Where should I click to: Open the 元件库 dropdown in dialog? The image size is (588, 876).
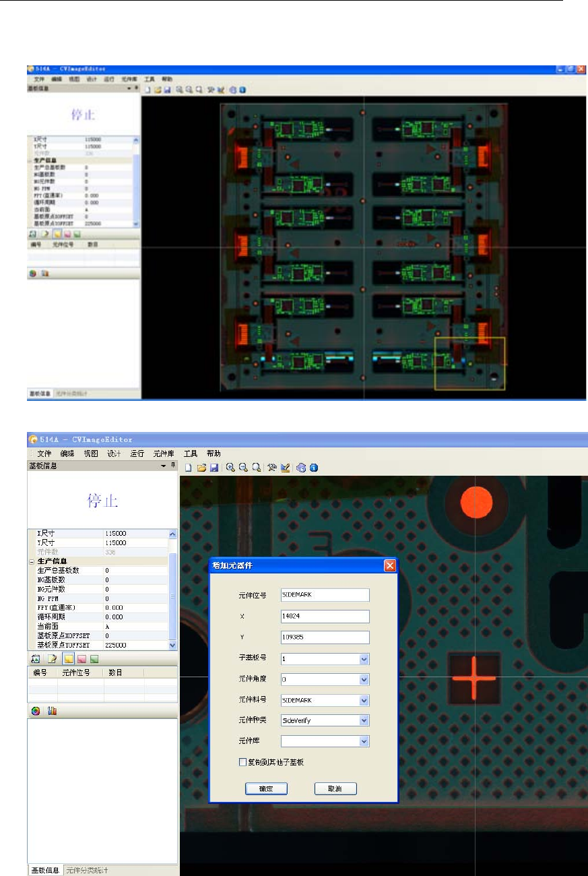pos(364,741)
